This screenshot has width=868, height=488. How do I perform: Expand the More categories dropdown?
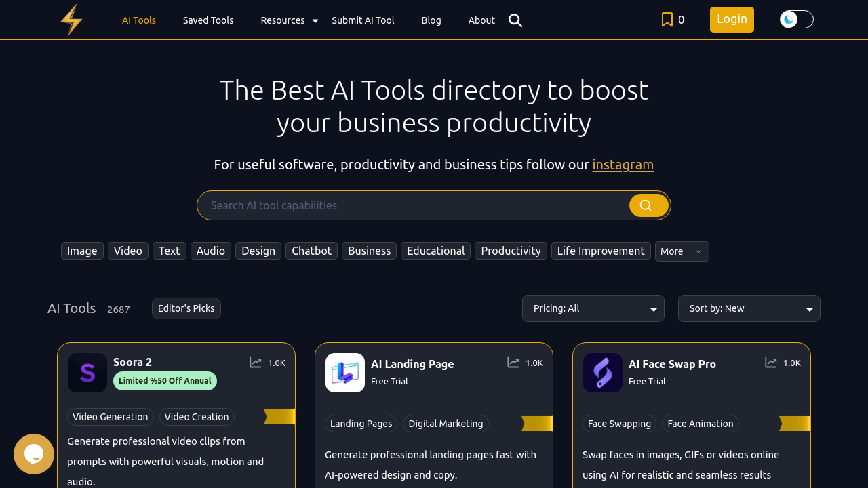click(682, 251)
